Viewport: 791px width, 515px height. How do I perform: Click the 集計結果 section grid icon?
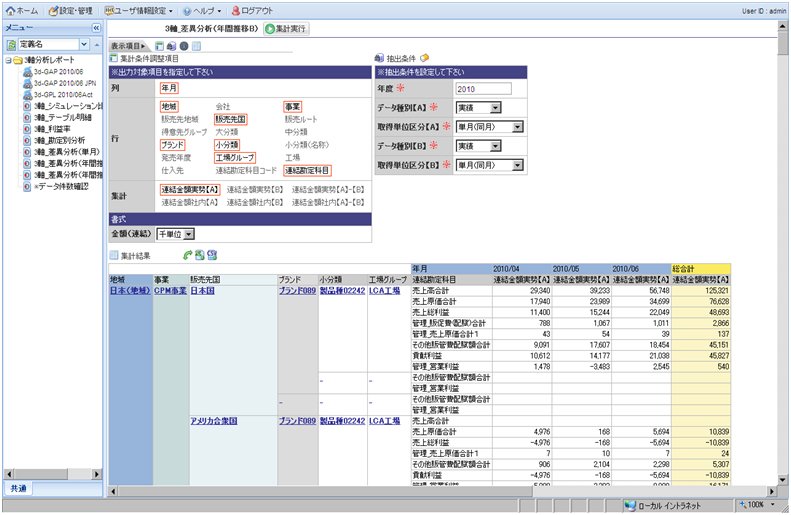114,255
